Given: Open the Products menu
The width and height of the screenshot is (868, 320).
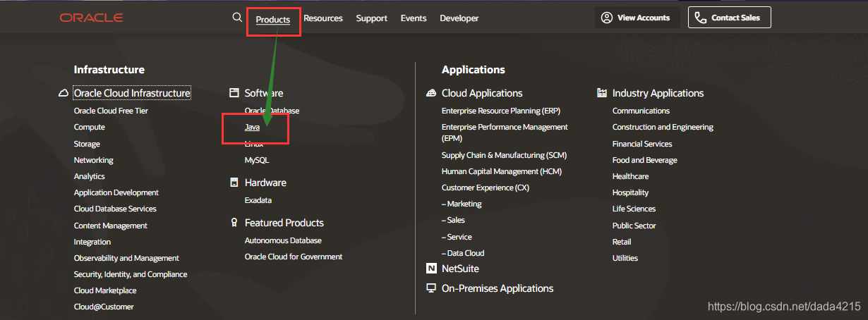Looking at the screenshot, I should 273,19.
